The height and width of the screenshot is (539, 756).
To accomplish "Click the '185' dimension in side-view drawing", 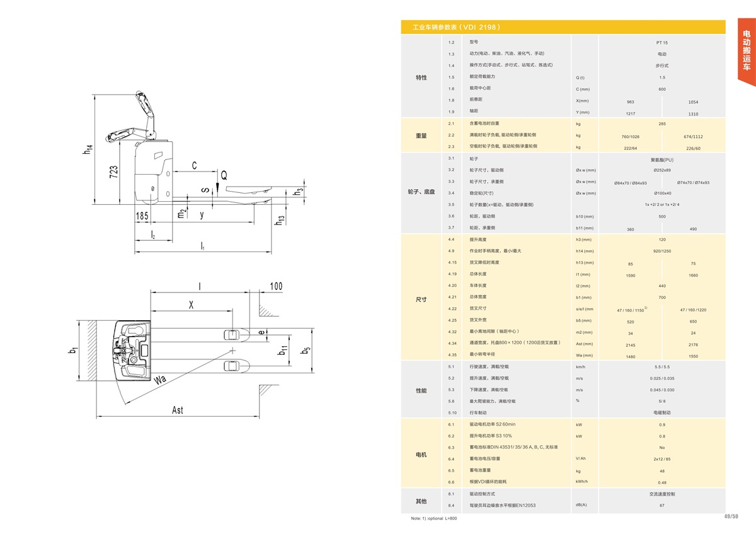I will click(142, 216).
